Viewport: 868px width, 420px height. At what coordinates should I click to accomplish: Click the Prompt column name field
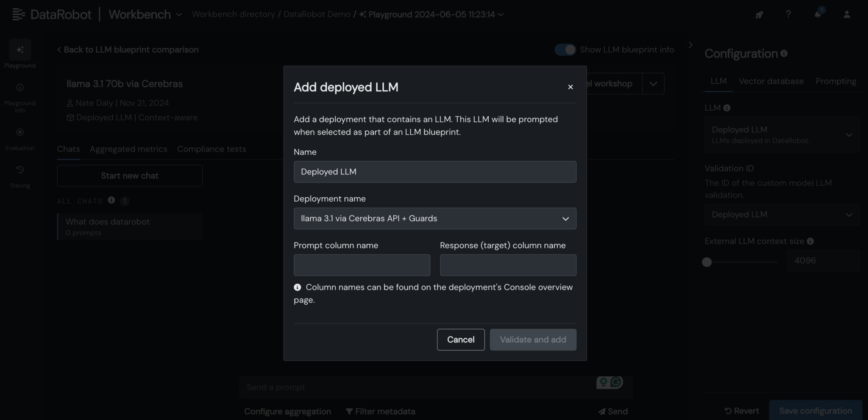pyautogui.click(x=362, y=265)
